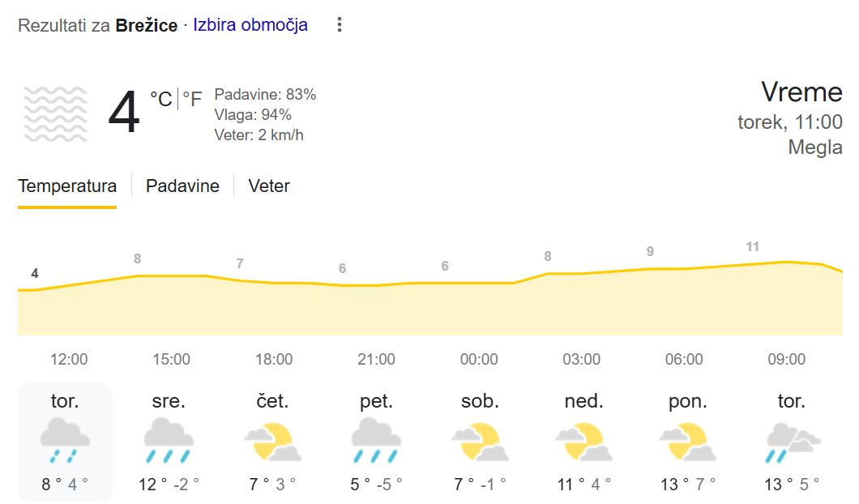Open the three-dot options menu
This screenshot has height=504, width=859.
click(x=339, y=24)
